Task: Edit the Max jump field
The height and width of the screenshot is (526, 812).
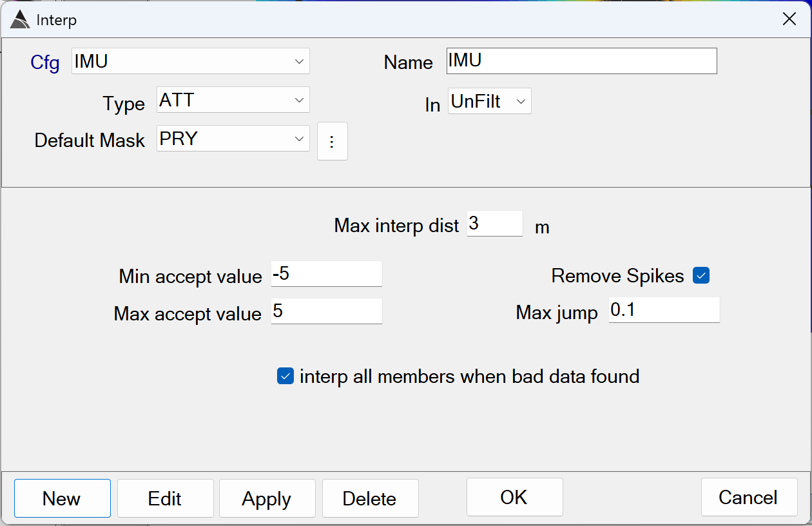Action: [663, 310]
